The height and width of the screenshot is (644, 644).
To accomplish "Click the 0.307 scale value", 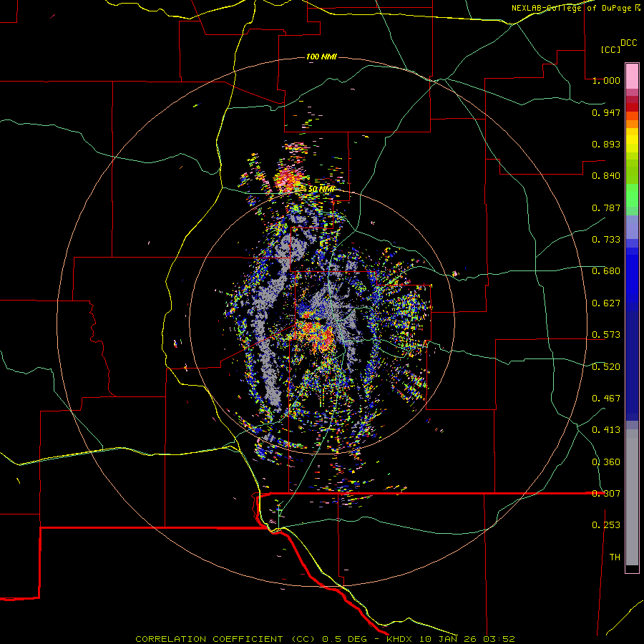I will pyautogui.click(x=606, y=494).
